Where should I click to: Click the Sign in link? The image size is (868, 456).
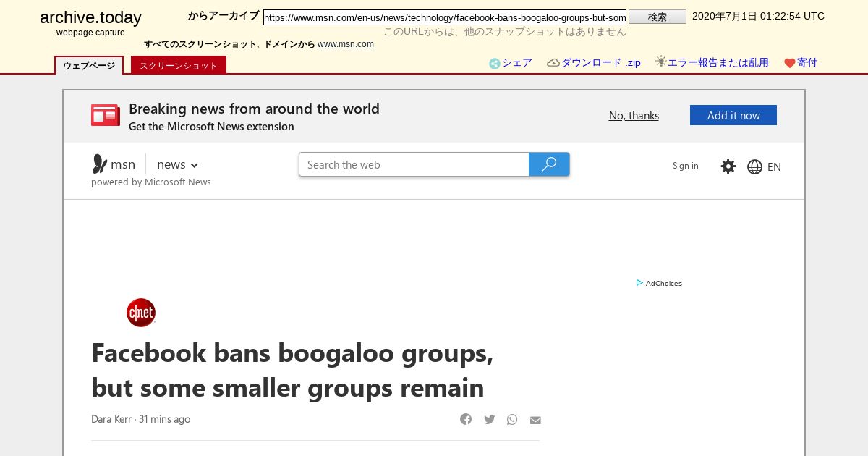point(686,166)
